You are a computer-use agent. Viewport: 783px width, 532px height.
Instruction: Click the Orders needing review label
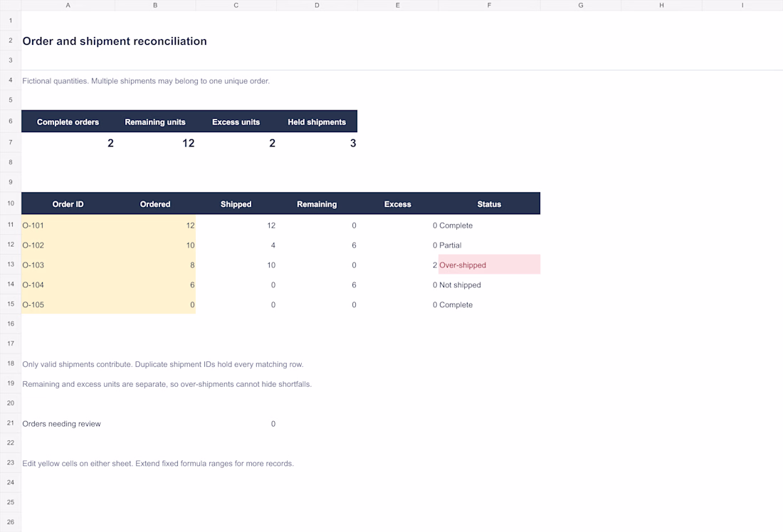coord(61,424)
